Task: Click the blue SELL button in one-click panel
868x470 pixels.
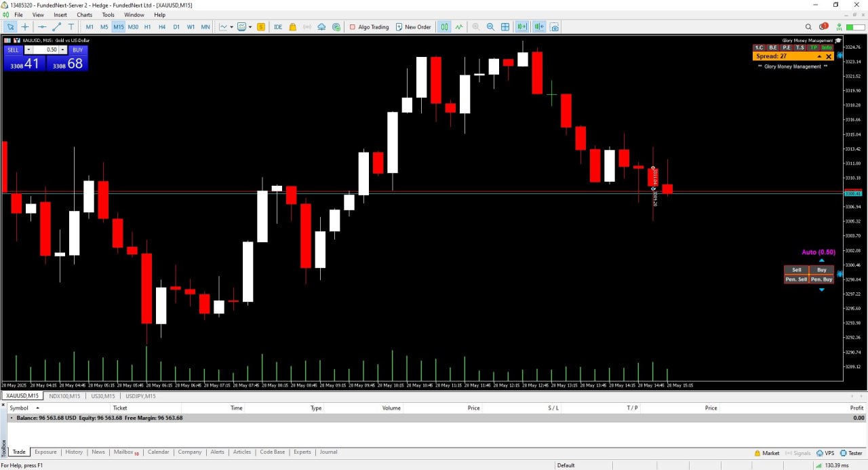Action: [14, 50]
